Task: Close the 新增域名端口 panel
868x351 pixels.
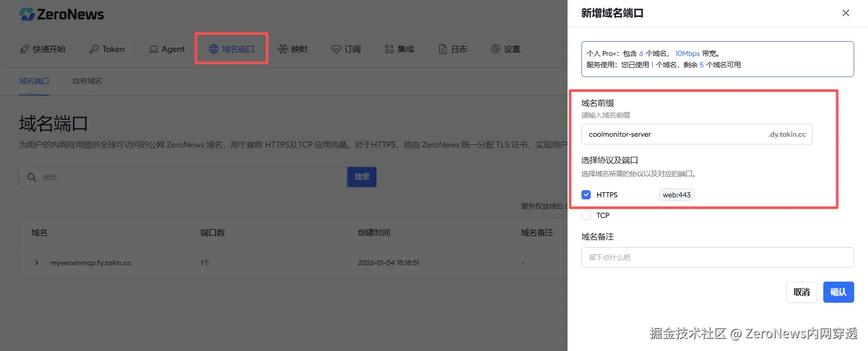Action: pyautogui.click(x=846, y=13)
